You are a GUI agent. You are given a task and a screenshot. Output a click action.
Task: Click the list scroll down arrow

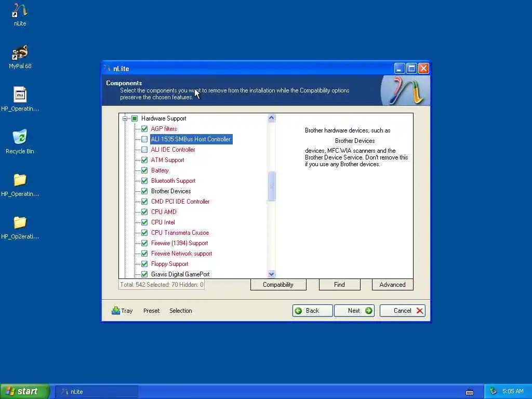point(271,274)
